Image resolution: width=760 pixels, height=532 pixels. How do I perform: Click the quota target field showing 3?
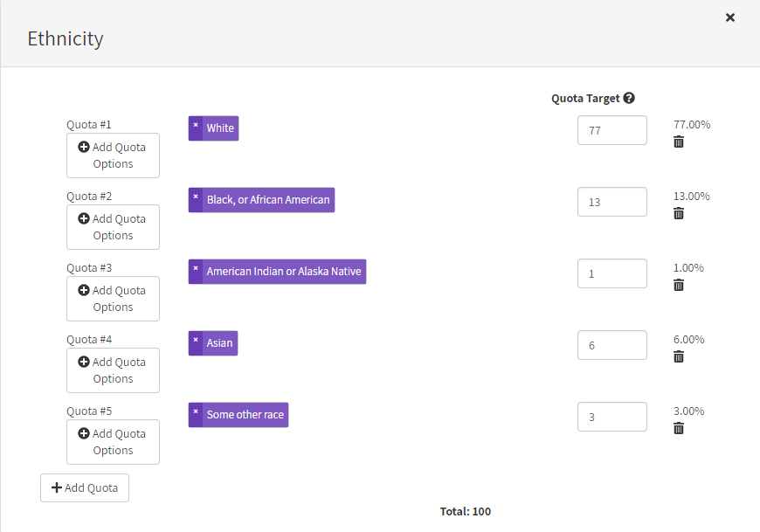[x=611, y=417]
